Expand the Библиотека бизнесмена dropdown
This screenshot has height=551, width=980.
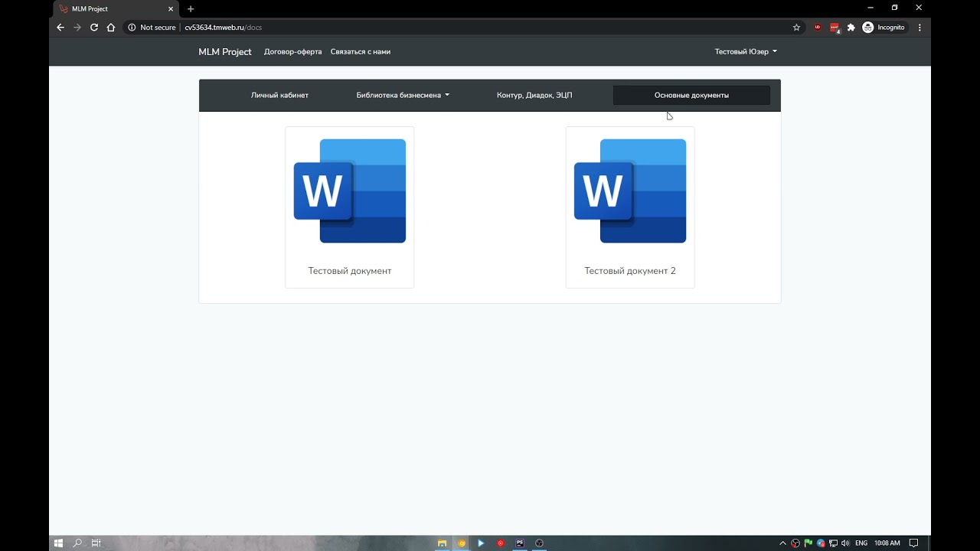tap(403, 96)
